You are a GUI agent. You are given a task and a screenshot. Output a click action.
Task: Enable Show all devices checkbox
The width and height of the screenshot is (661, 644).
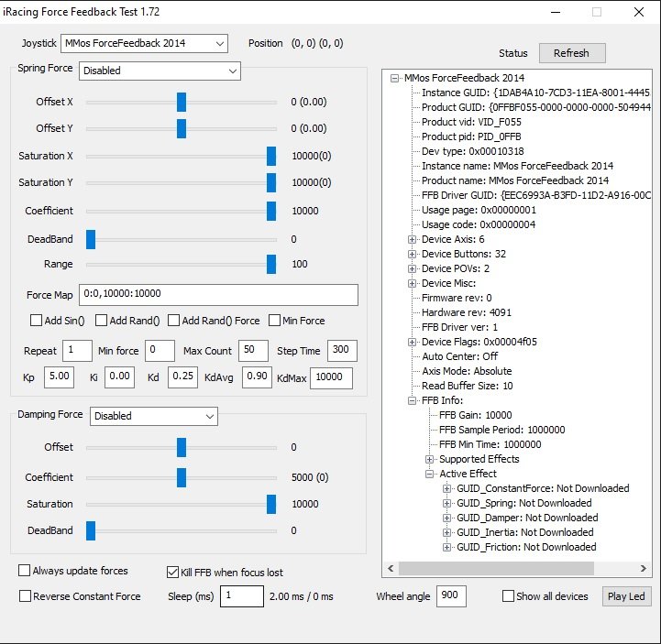tap(509, 596)
